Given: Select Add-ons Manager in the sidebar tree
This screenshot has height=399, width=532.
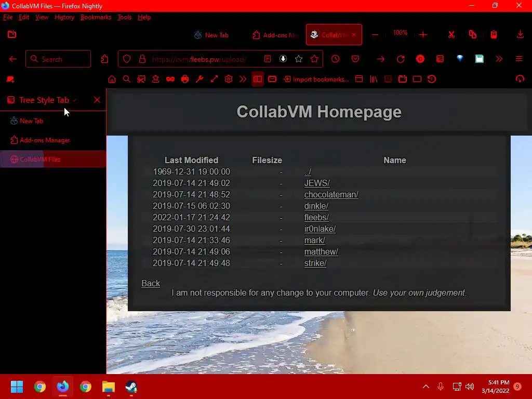Looking at the screenshot, I should 53,140.
